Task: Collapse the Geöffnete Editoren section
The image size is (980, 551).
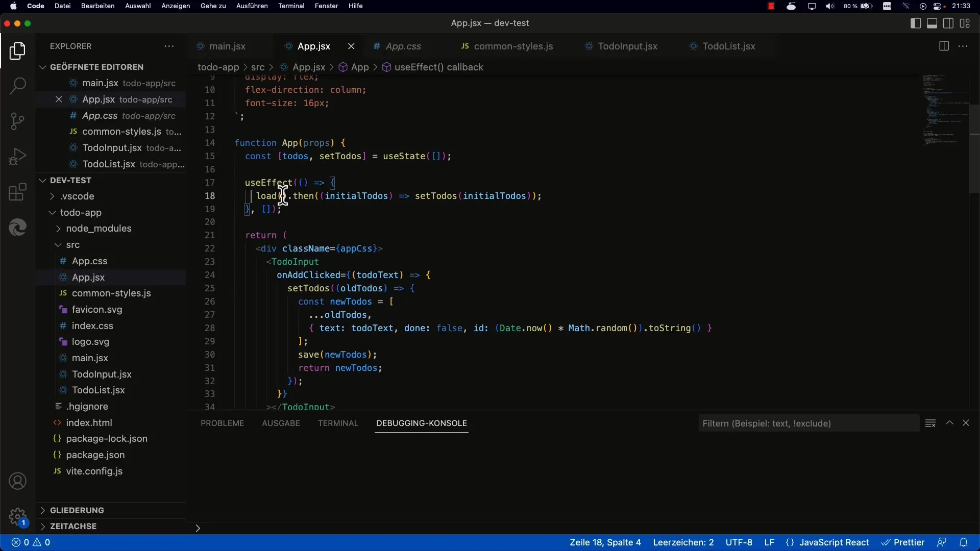Action: 96,67
